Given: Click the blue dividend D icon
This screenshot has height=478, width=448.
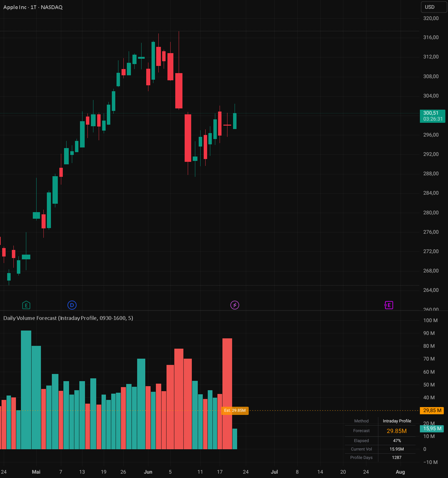Looking at the screenshot, I should point(72,305).
